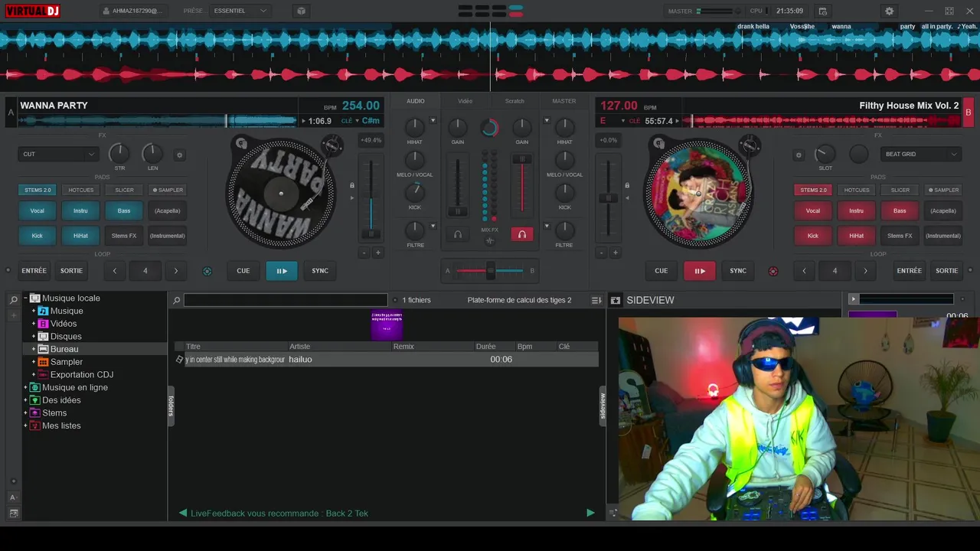Switch mixer to AUDIO tab
This screenshot has width=980, height=551.
pos(416,101)
